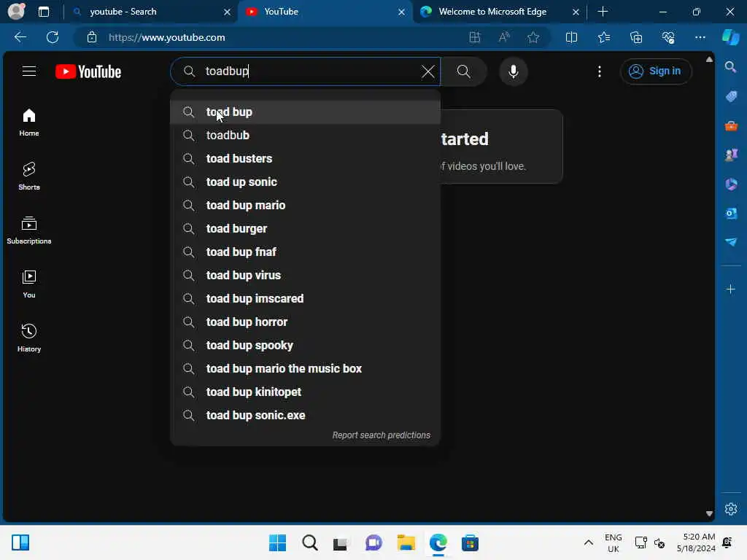Select suggestion "toad burger"
This screenshot has height=560, width=747.
pyautogui.click(x=306, y=228)
